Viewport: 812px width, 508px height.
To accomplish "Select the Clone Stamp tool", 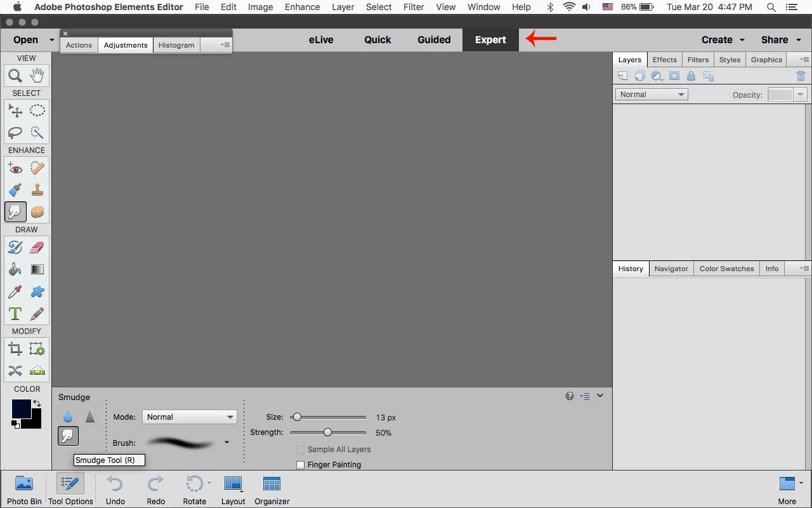I will (37, 190).
